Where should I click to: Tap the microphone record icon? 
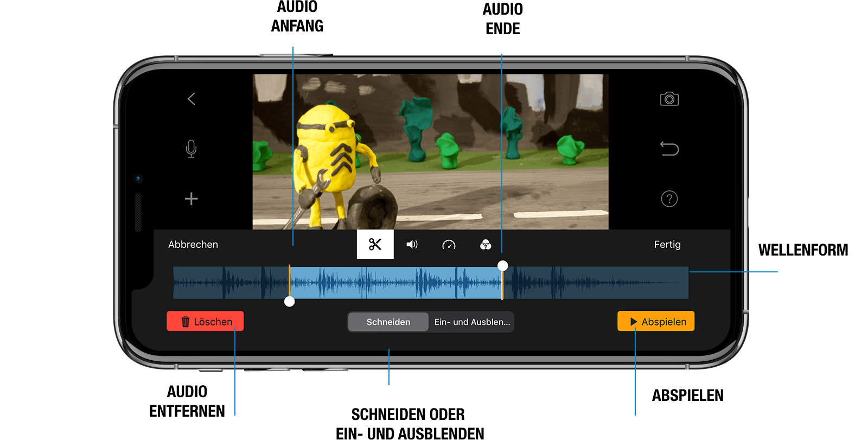(x=191, y=149)
